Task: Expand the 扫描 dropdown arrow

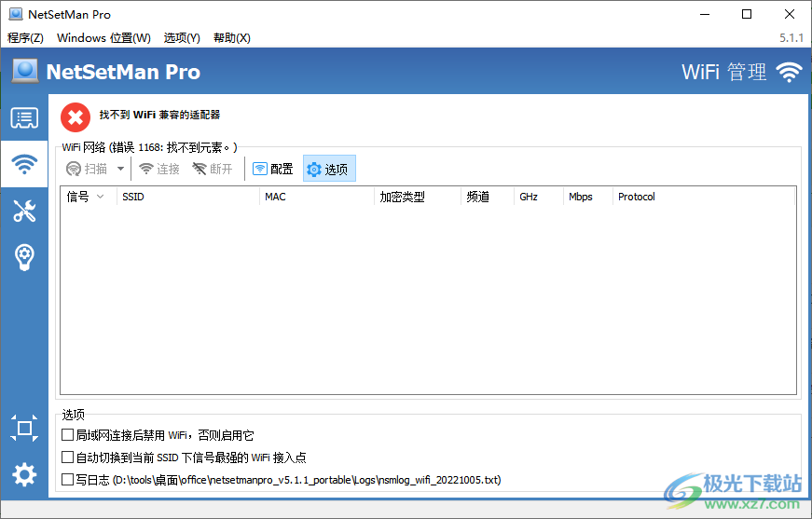Action: point(120,169)
